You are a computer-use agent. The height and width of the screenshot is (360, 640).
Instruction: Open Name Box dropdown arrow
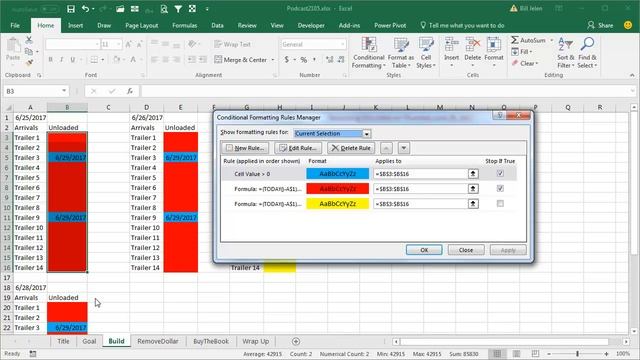64,91
